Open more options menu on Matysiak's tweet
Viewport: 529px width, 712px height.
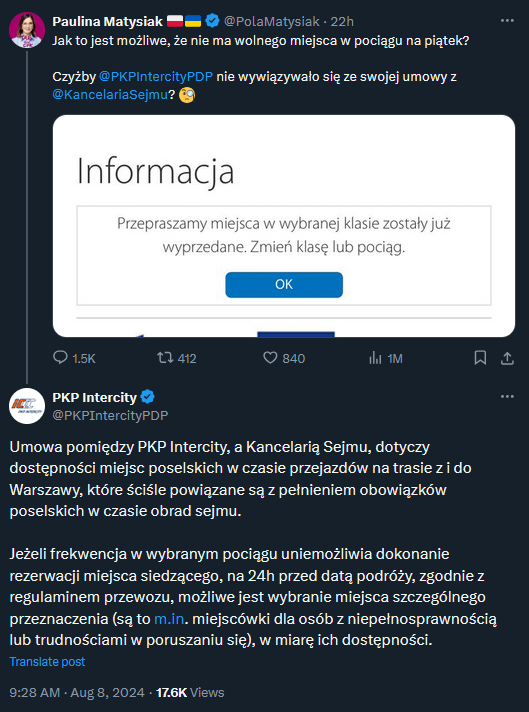pos(507,21)
